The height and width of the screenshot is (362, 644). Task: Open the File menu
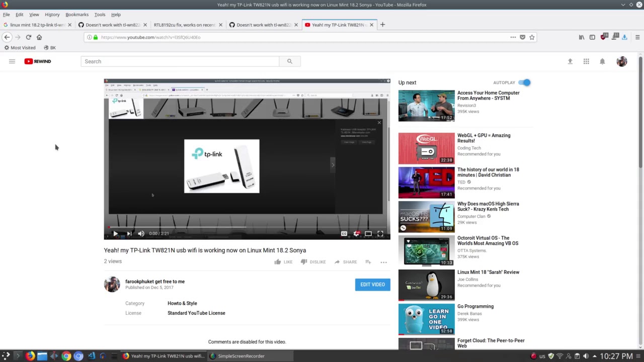click(6, 15)
